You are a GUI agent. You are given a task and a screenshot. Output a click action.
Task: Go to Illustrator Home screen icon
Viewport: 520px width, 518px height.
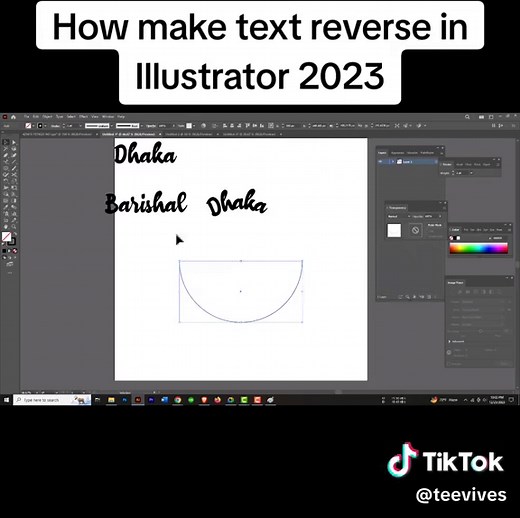[13, 117]
